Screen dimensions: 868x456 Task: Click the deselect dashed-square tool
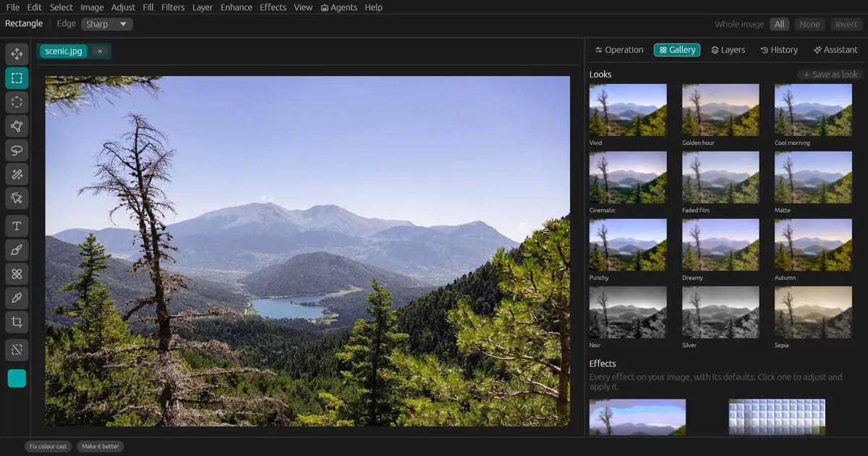point(17,350)
